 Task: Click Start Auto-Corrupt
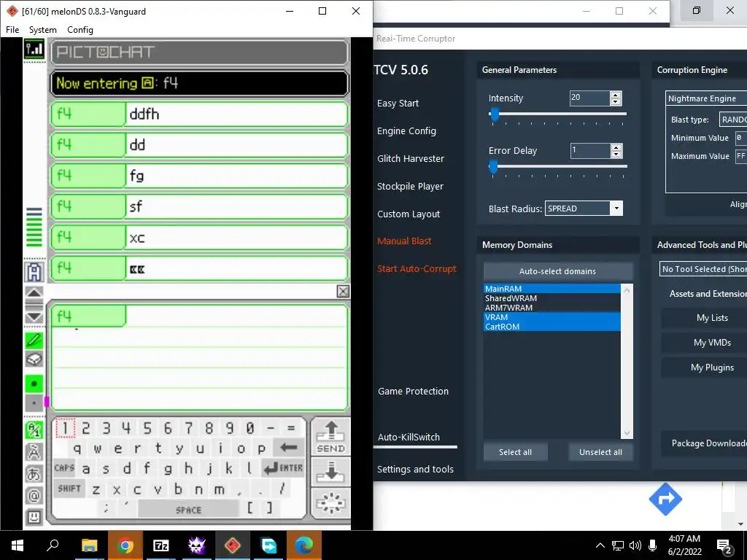click(417, 268)
